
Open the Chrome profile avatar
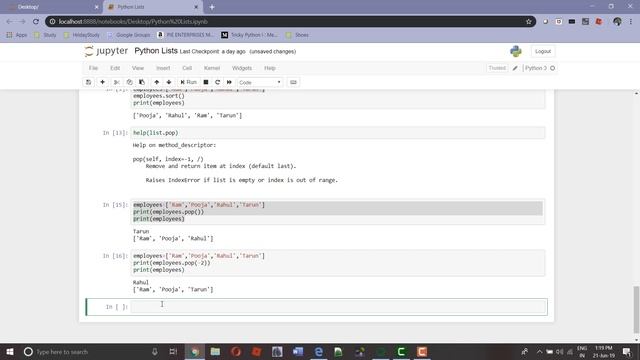[x=617, y=22]
